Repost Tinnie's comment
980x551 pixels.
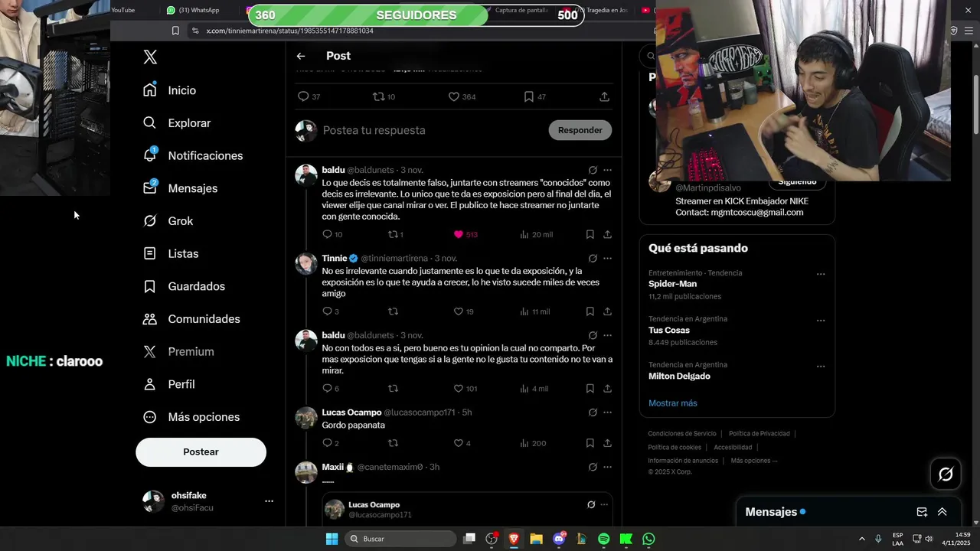pos(393,311)
